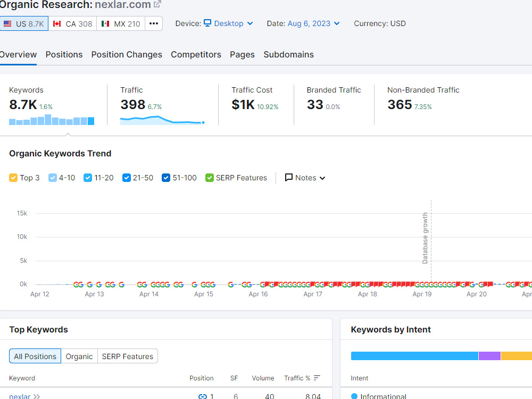
Task: Toggle the Top 3 checkbox
Action: pyautogui.click(x=13, y=178)
